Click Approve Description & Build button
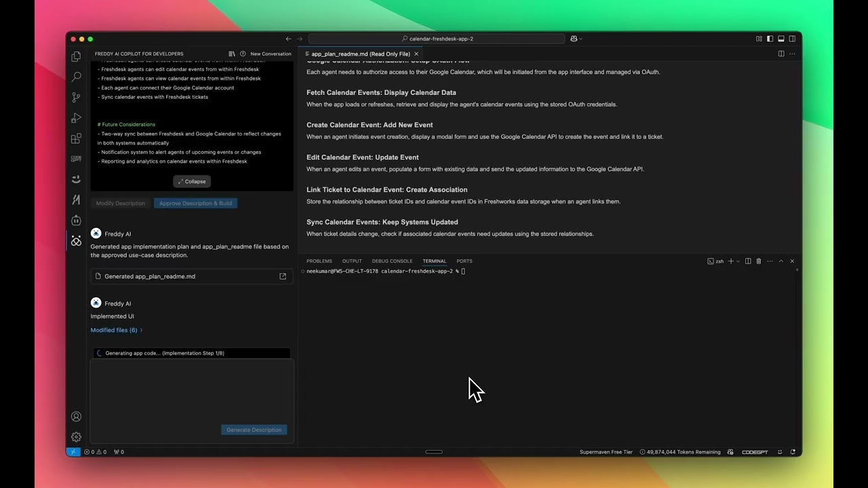The image size is (868, 488). pyautogui.click(x=195, y=203)
